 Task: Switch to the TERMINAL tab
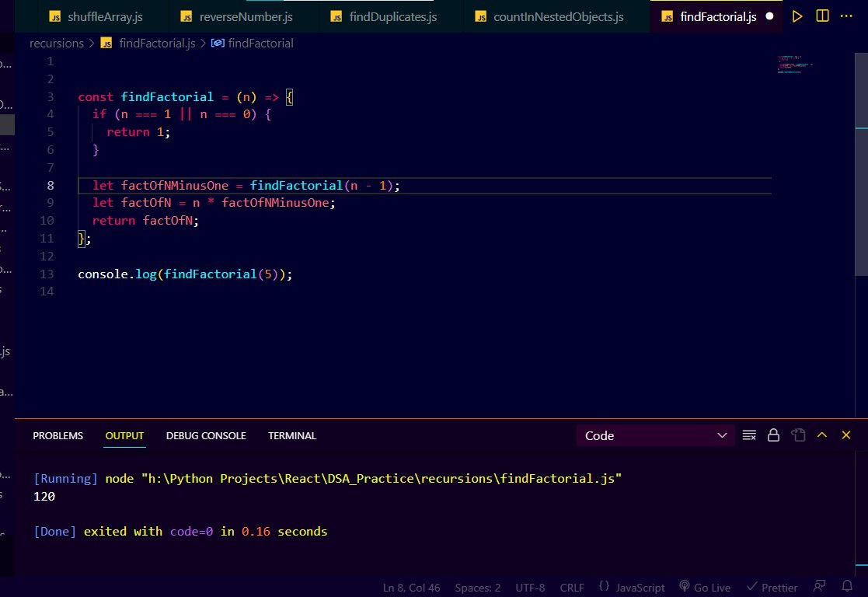(292, 436)
